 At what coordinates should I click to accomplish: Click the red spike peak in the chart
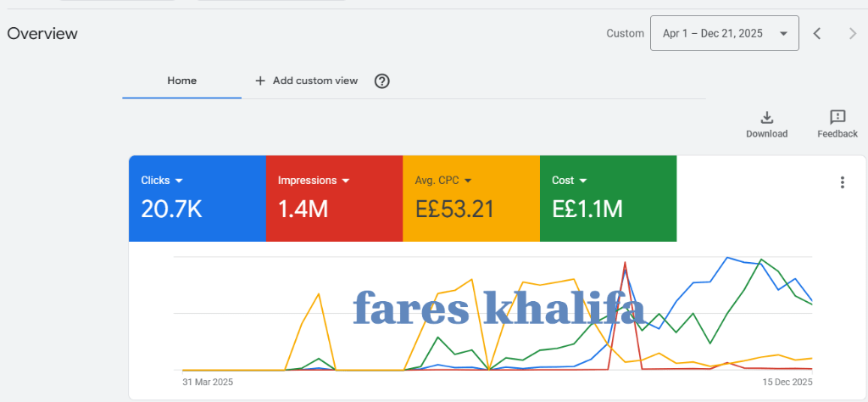tap(625, 263)
